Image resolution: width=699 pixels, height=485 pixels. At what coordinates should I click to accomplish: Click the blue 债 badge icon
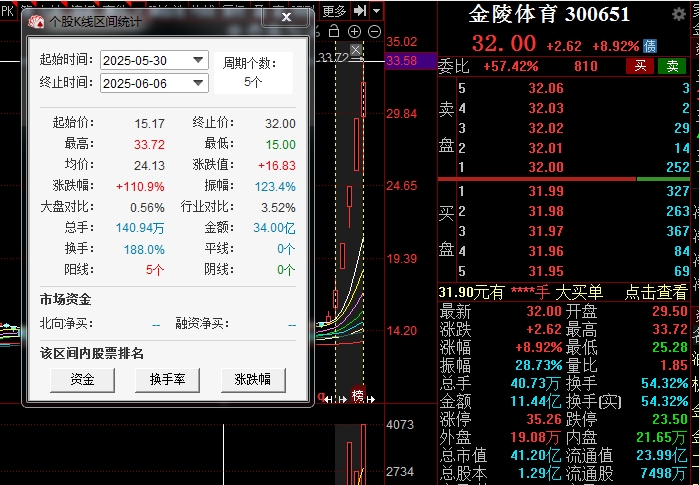tap(650, 46)
